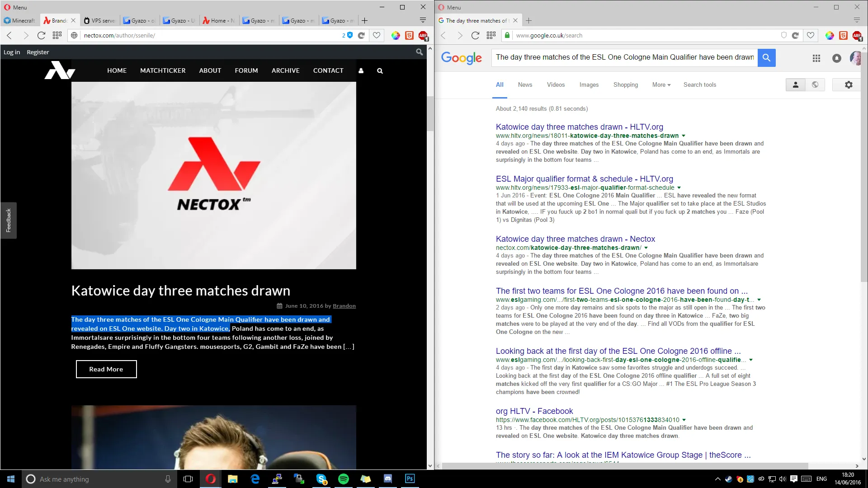Open Google search settings gear
Screen dimensions: 868x488
click(849, 84)
